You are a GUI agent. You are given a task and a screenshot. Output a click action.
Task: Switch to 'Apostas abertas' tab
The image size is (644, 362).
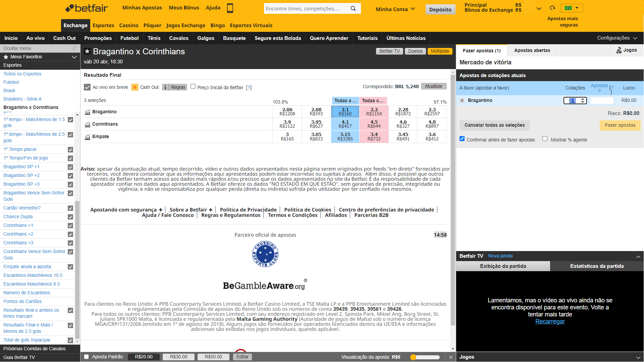[532, 50]
